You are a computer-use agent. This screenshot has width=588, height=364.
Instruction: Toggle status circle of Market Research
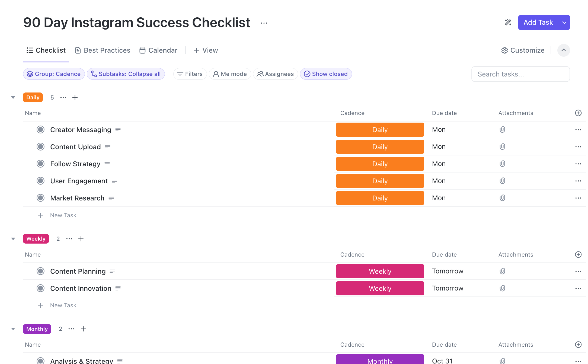tap(40, 198)
